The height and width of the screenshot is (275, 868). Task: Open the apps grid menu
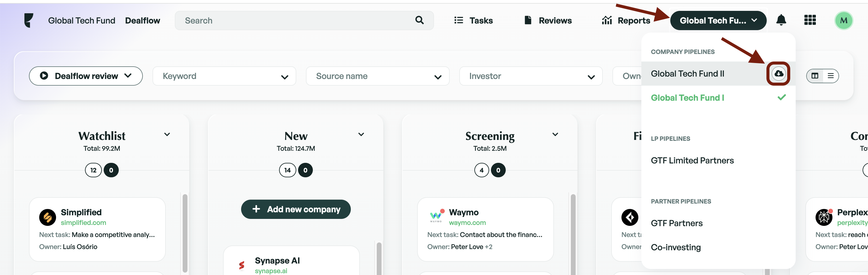point(810,20)
